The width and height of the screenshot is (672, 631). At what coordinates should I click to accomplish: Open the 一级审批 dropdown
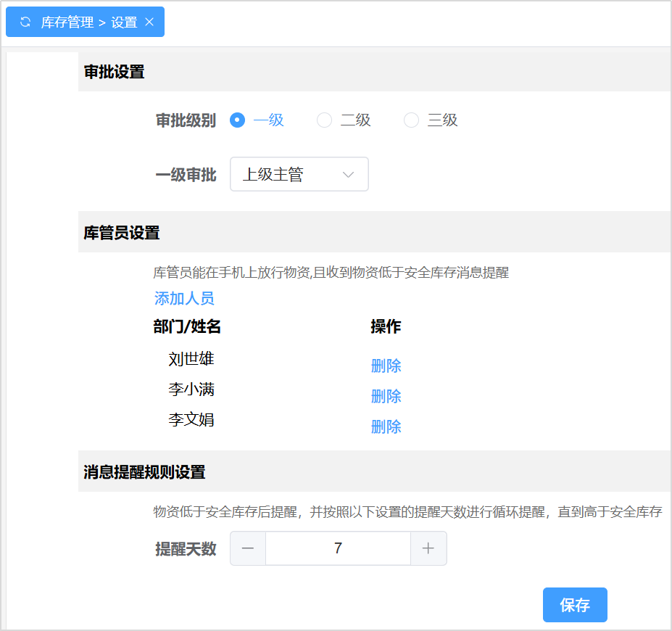290,175
